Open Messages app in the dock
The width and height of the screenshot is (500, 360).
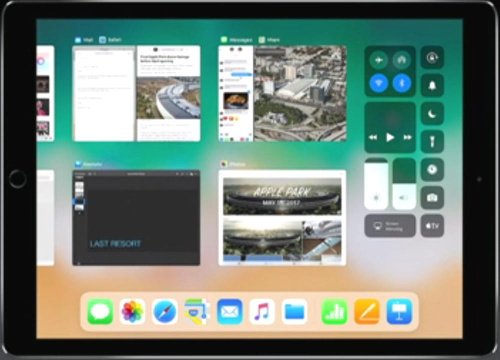[x=100, y=312]
